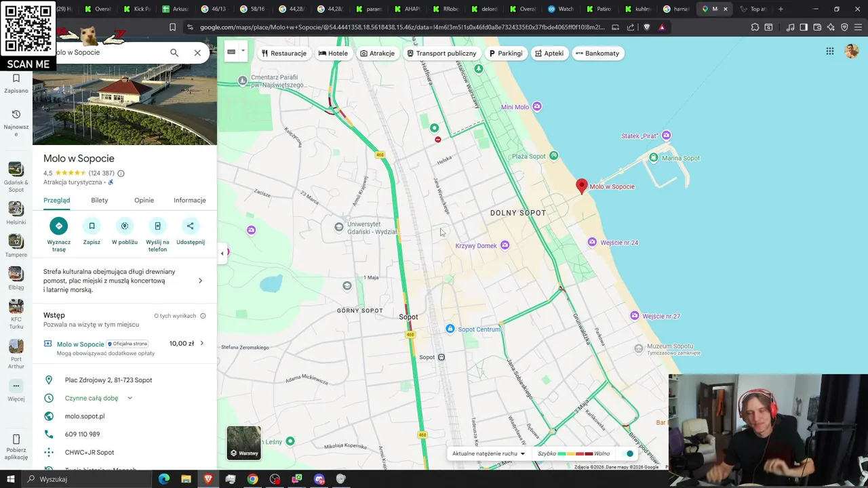The height and width of the screenshot is (488, 868).
Task: Open the Tampere recent item
Action: pyautogui.click(x=16, y=245)
